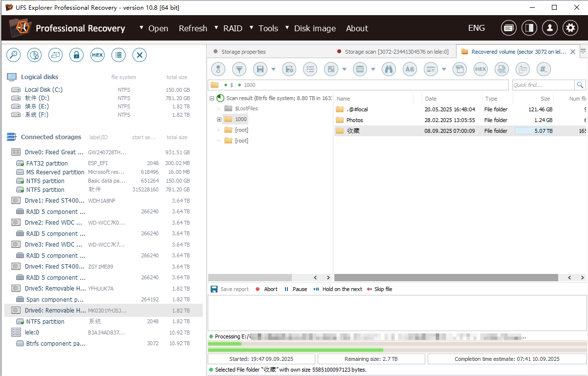Expand the 1000 folder tree node

pos(219,119)
